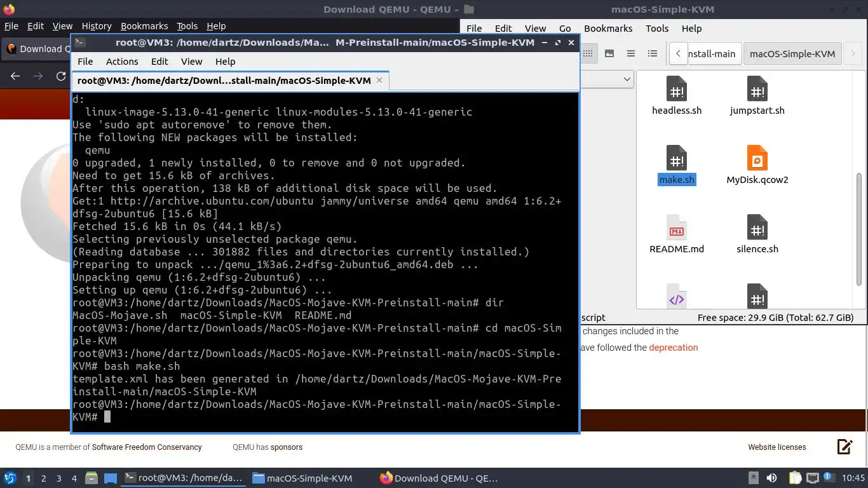The image size is (868, 488).
Task: Open file manager Bookmarks menu
Action: click(608, 29)
